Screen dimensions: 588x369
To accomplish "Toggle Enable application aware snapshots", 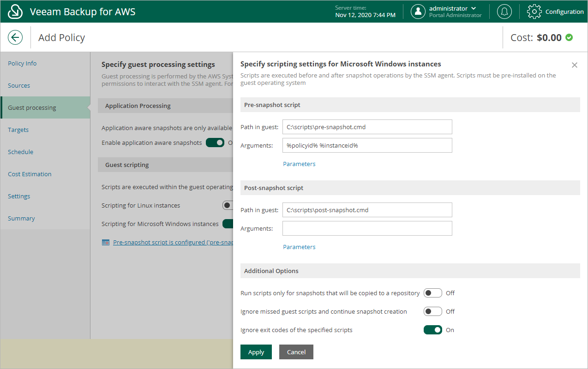I will pyautogui.click(x=215, y=143).
